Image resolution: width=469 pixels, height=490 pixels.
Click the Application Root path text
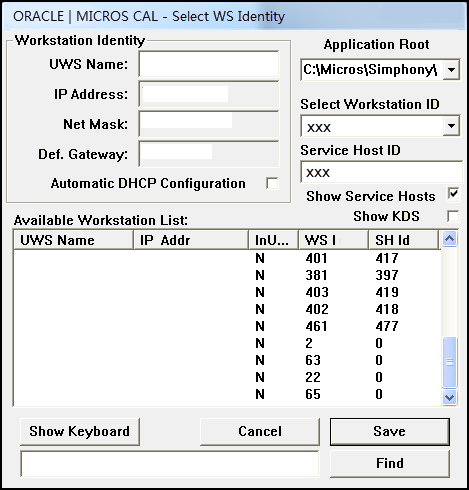(x=370, y=70)
